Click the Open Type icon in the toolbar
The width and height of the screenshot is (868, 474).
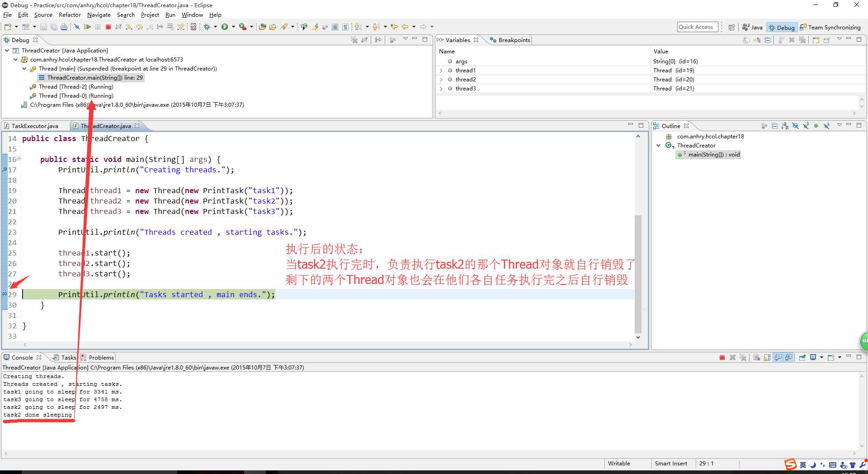[x=262, y=27]
